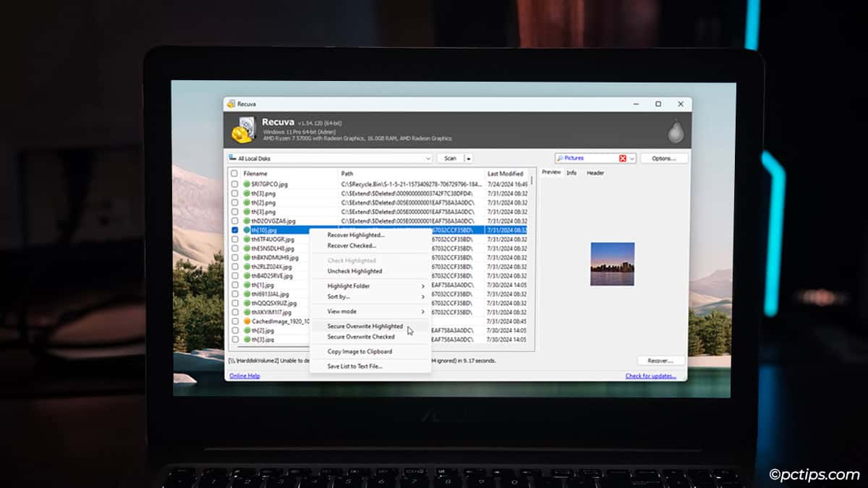Image resolution: width=868 pixels, height=488 pixels.
Task: Clear the Pictures filter via red X icon
Action: coord(623,158)
